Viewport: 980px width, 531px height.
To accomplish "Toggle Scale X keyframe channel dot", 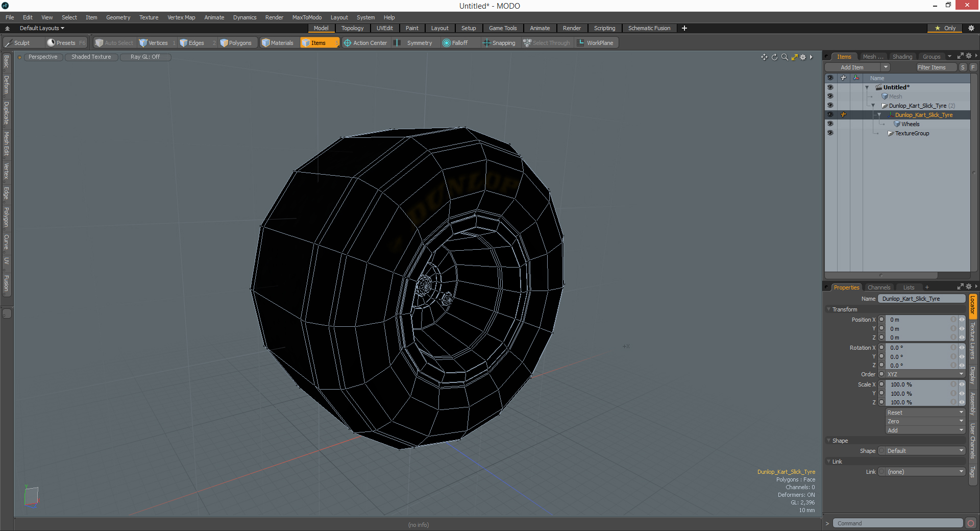I will pyautogui.click(x=881, y=384).
